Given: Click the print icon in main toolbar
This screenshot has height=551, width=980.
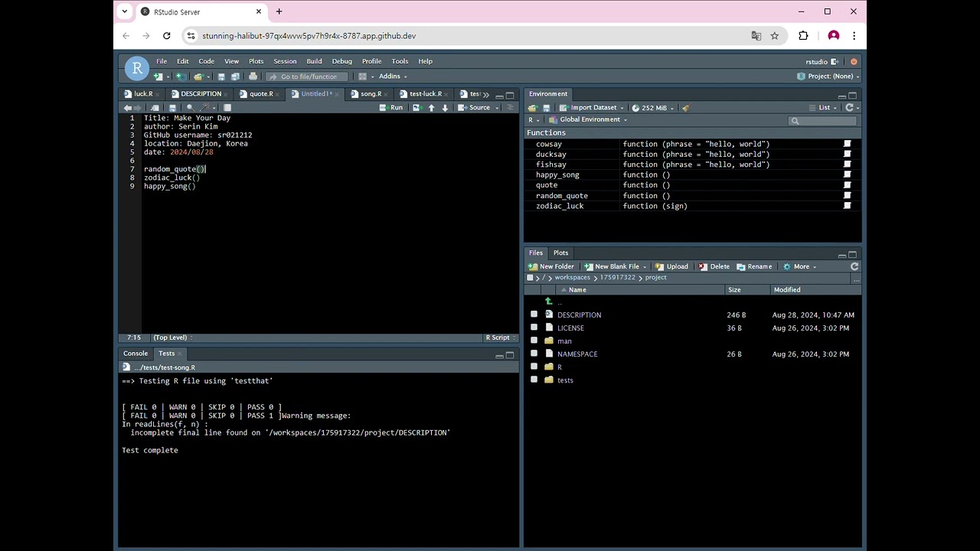Looking at the screenshot, I should (253, 77).
